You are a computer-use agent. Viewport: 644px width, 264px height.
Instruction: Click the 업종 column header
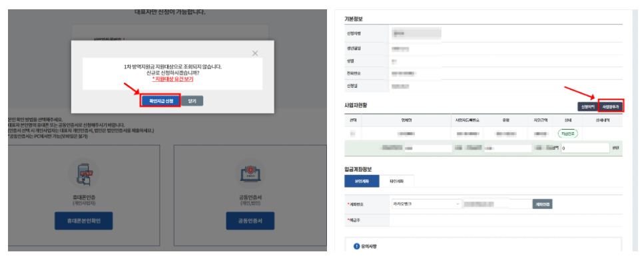point(505,120)
